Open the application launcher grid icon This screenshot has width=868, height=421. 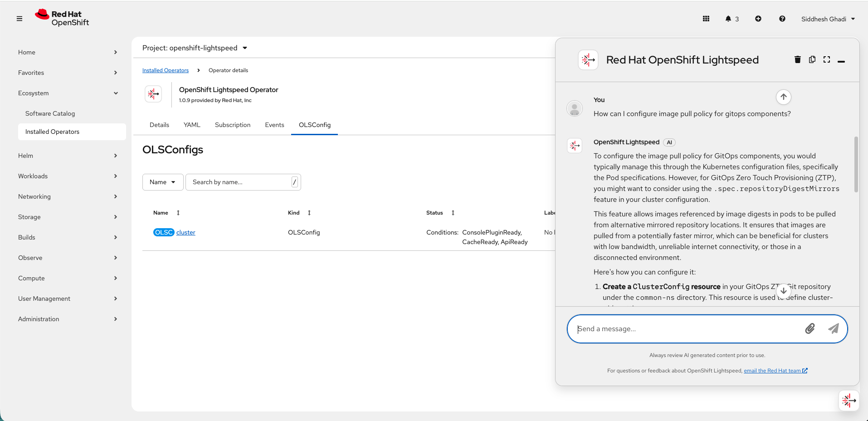(x=706, y=19)
